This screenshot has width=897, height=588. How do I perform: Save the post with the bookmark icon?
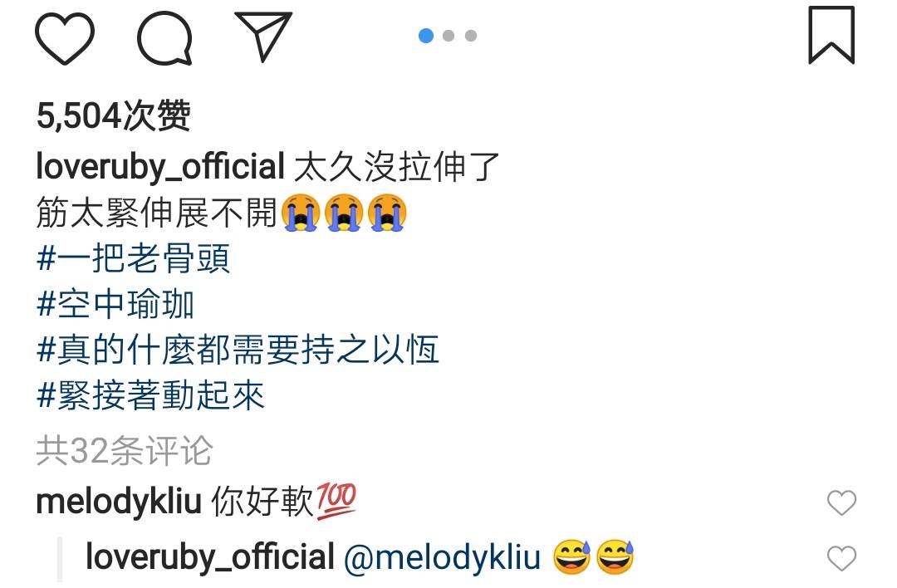click(831, 35)
